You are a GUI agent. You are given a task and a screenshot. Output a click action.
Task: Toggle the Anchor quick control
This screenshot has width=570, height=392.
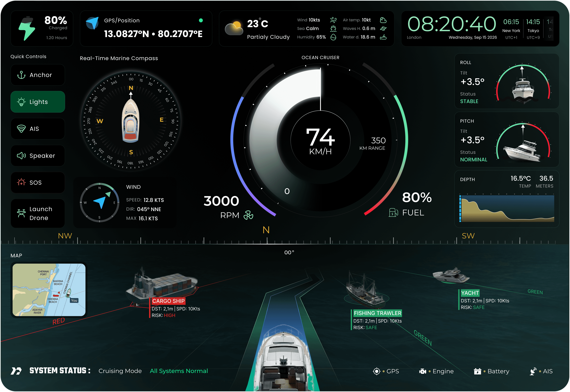point(38,75)
